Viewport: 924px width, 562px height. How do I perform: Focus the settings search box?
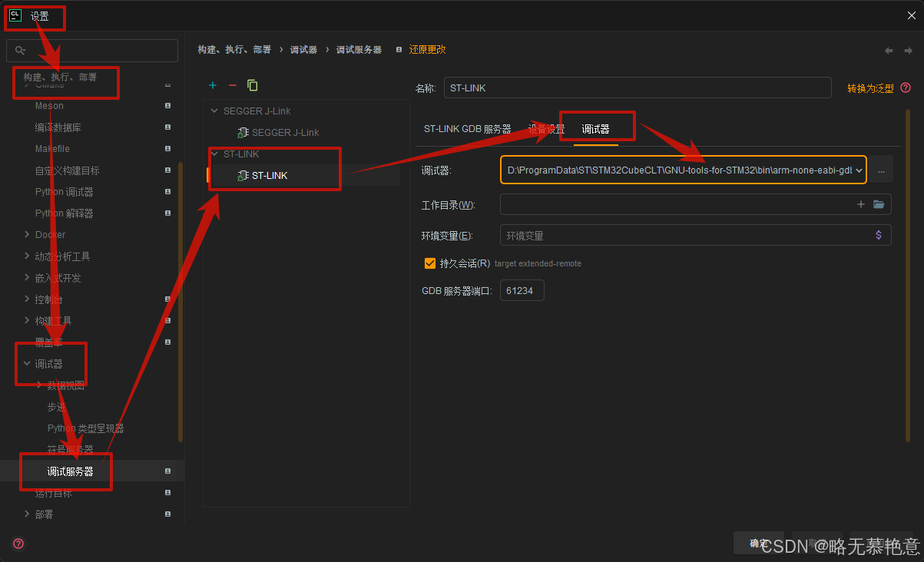point(92,51)
